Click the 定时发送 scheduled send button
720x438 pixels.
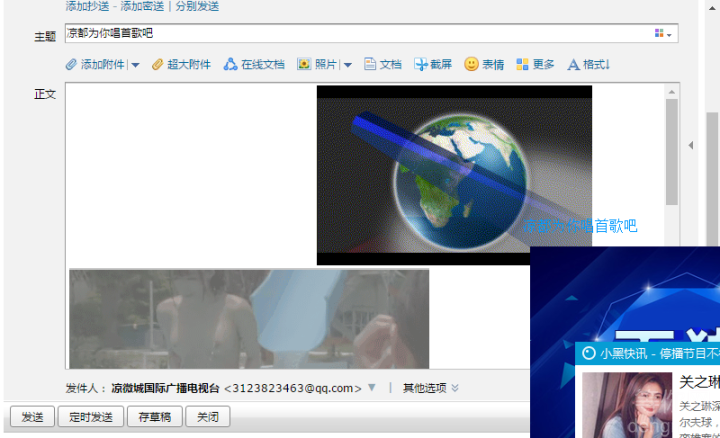90,417
